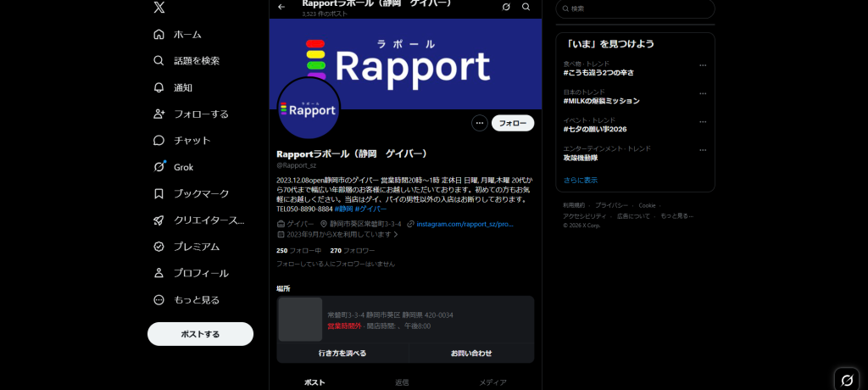
Task: Open the floating Grok button
Action: 847,380
